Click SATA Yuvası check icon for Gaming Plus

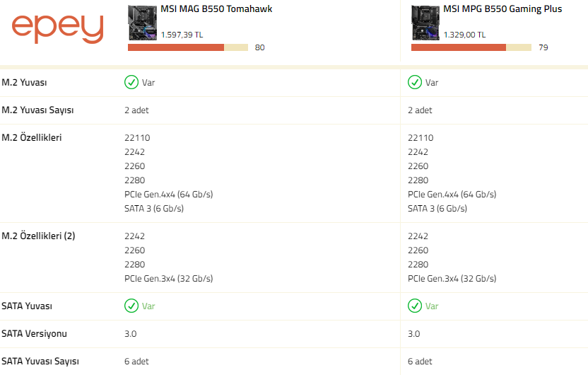(415, 306)
